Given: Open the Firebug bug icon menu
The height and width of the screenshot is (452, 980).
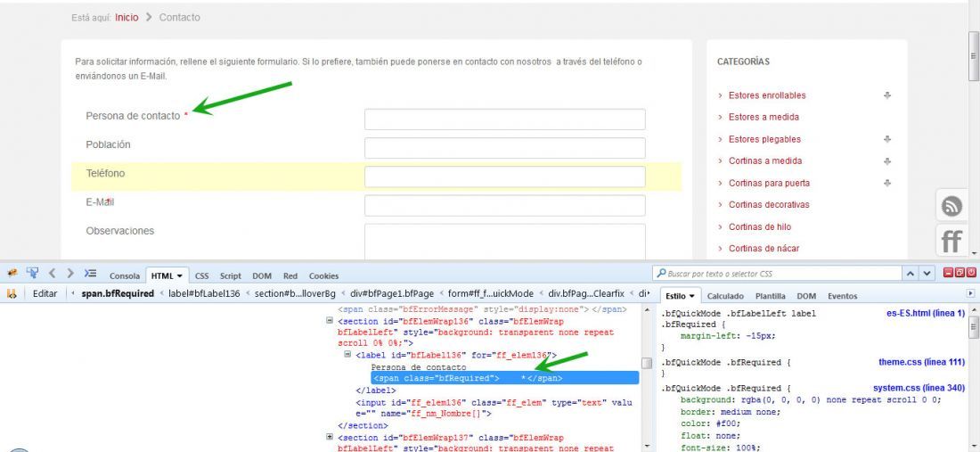Looking at the screenshot, I should point(12,273).
